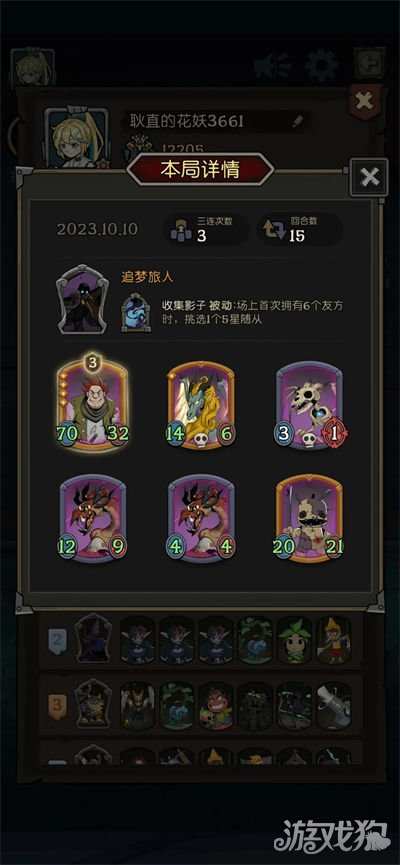Tap the 追梦旅人 hero portrait
This screenshot has width=400, height=865.
(82, 299)
